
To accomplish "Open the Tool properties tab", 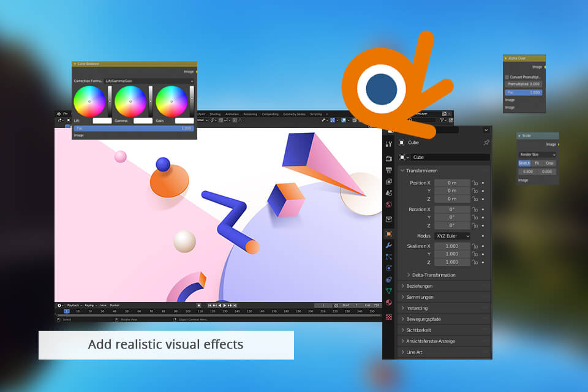I will (x=389, y=144).
